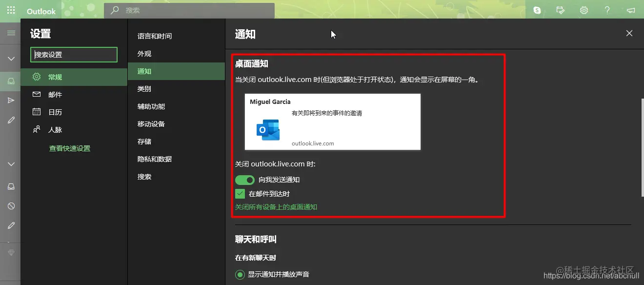Select the Send folder icon in sidebar
644x285 pixels.
pyautogui.click(x=11, y=100)
